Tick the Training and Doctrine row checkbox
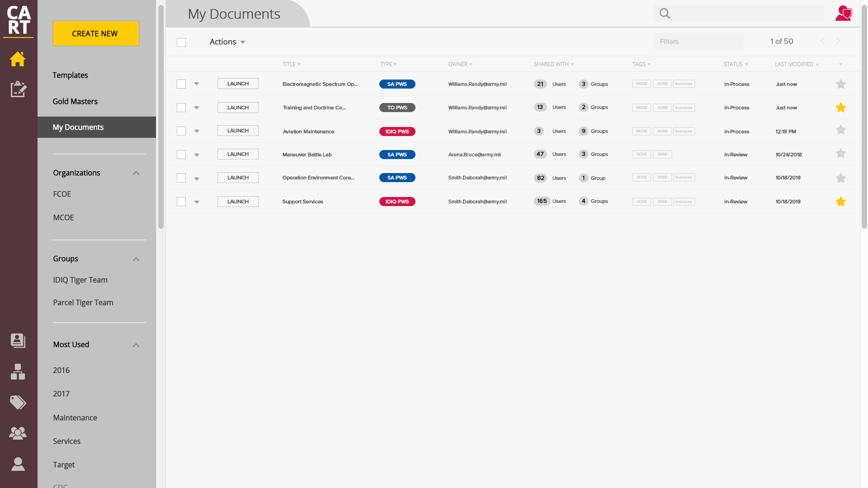Image resolution: width=868 pixels, height=488 pixels. pos(181,108)
